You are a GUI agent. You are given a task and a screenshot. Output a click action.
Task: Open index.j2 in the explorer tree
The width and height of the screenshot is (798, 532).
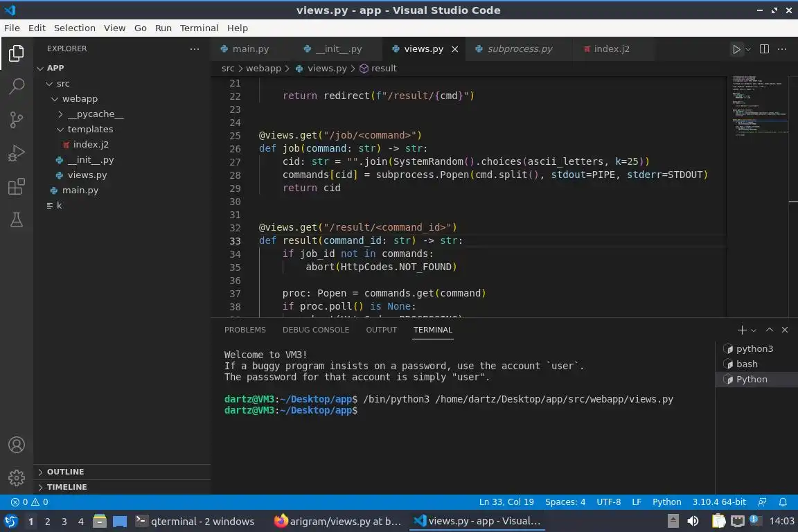pos(91,145)
